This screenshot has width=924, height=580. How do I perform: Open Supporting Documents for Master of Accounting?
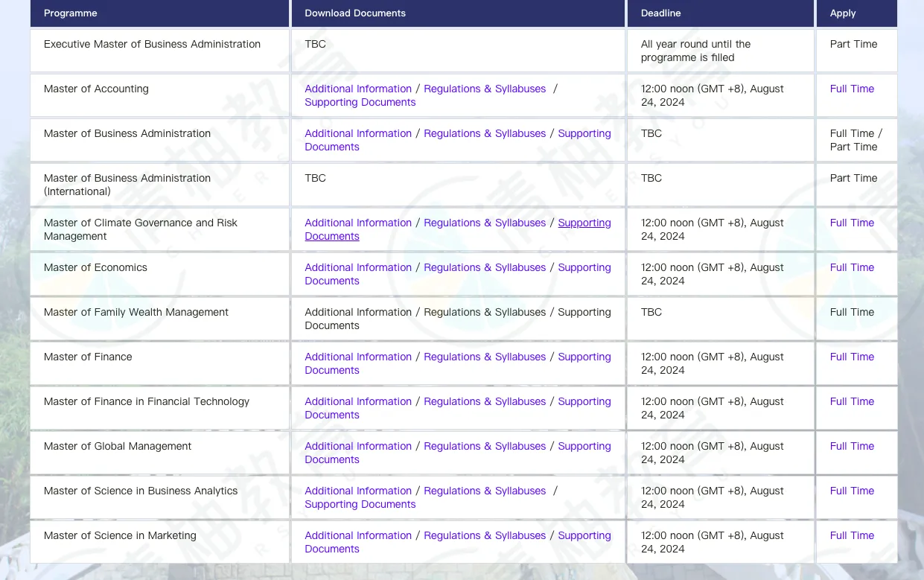coord(360,102)
